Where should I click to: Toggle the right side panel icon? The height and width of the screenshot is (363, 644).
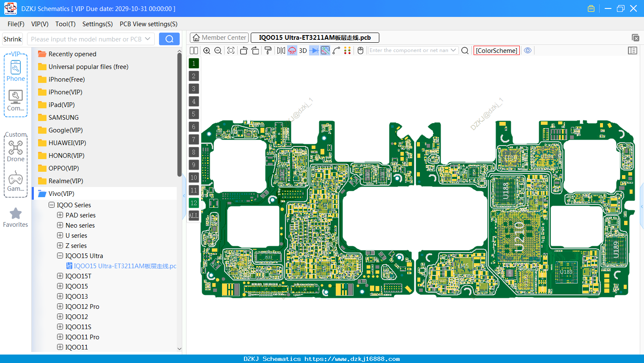633,50
